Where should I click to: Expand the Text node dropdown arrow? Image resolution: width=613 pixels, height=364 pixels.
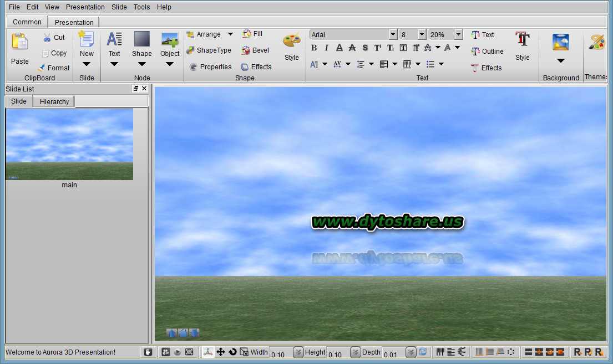(114, 64)
